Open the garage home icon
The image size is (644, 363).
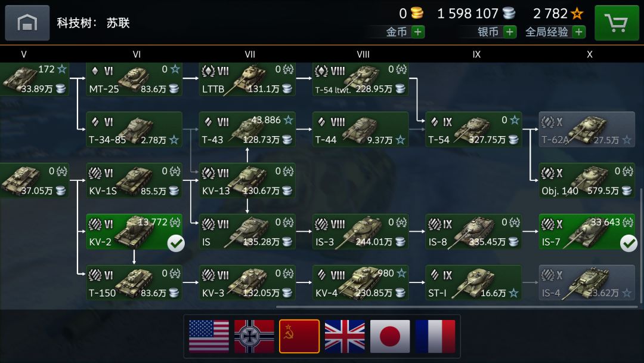(x=27, y=23)
